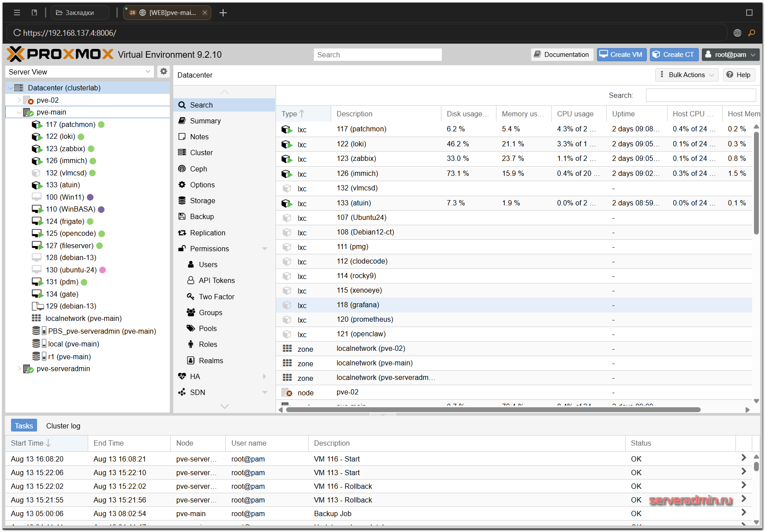Select the 126 (immich) grid row

coord(514,174)
